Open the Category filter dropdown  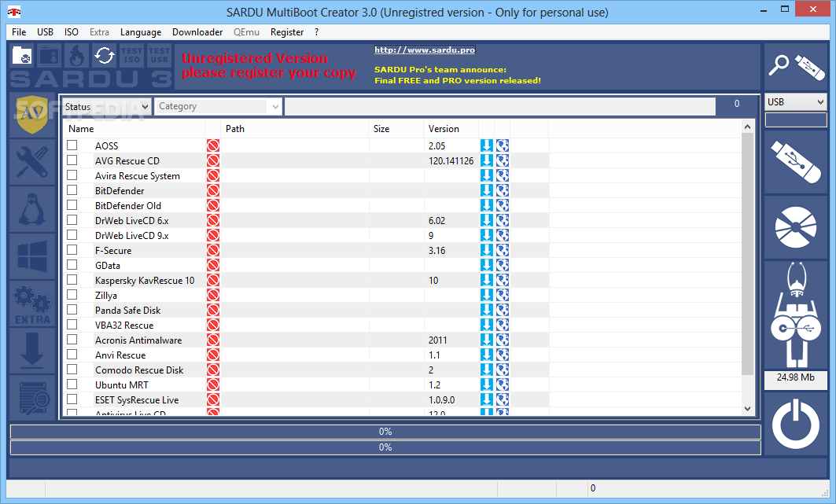218,107
